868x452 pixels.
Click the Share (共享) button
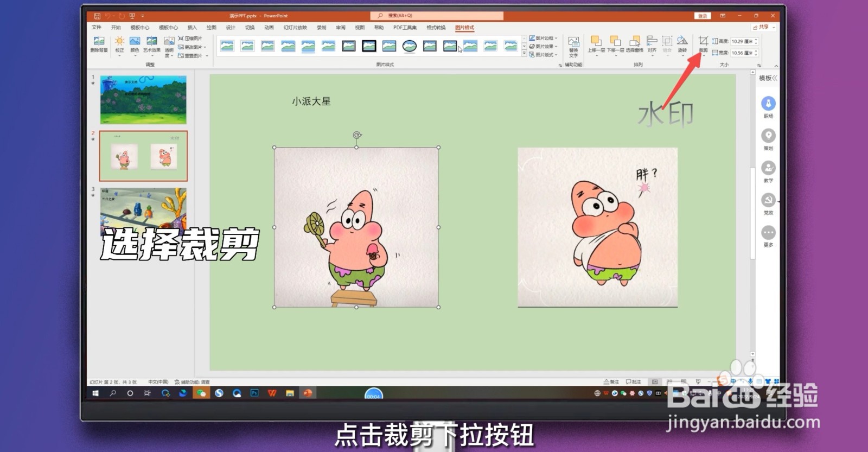pyautogui.click(x=764, y=27)
